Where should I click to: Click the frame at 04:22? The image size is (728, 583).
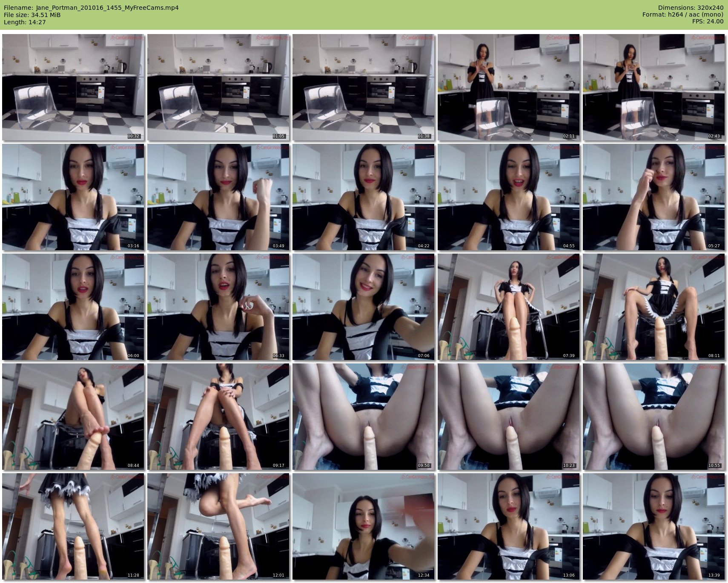click(x=363, y=197)
